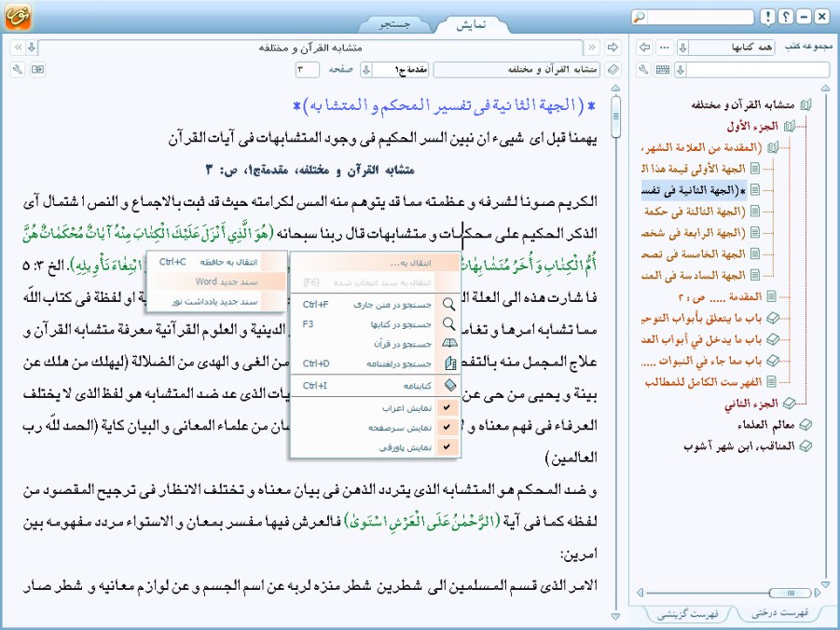Click the magnifier icon for جستجو در متن جاری
The width and height of the screenshot is (840, 630).
point(449,305)
